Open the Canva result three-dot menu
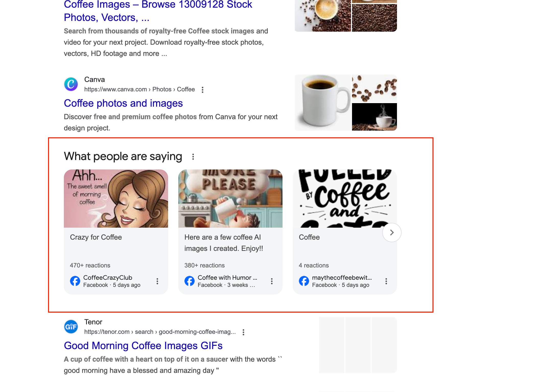Viewport: 539px width, 392px height. point(203,90)
